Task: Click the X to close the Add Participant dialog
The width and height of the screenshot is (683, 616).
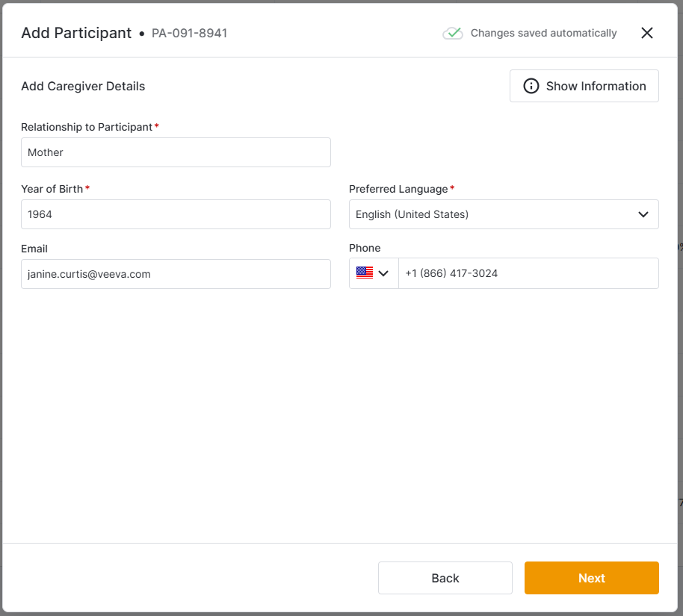Action: point(647,33)
